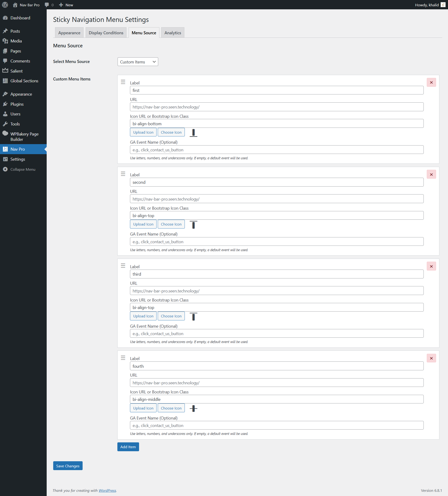448x496 pixels.
Task: Click Choose Icon for the 'third' item
Action: 171,316
